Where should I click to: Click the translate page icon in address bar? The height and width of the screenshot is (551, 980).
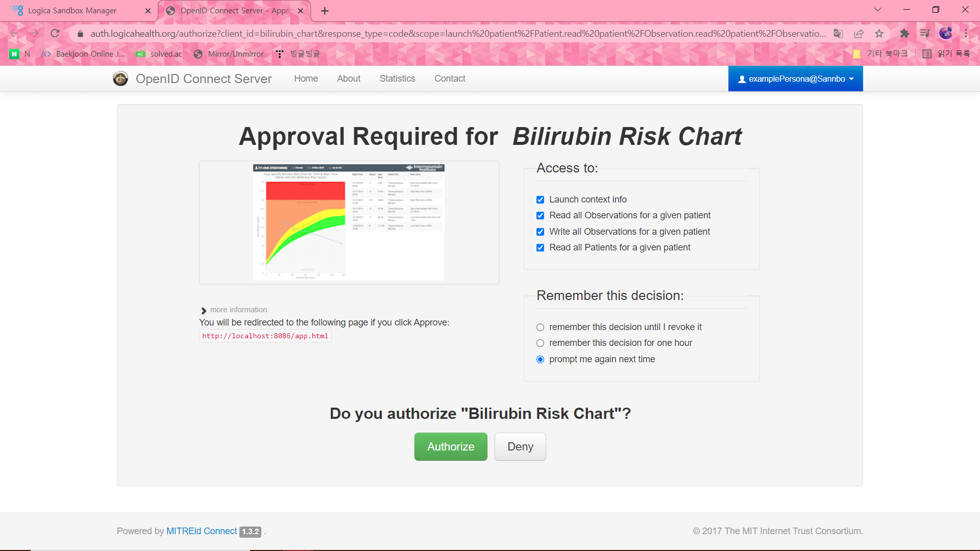click(x=838, y=34)
